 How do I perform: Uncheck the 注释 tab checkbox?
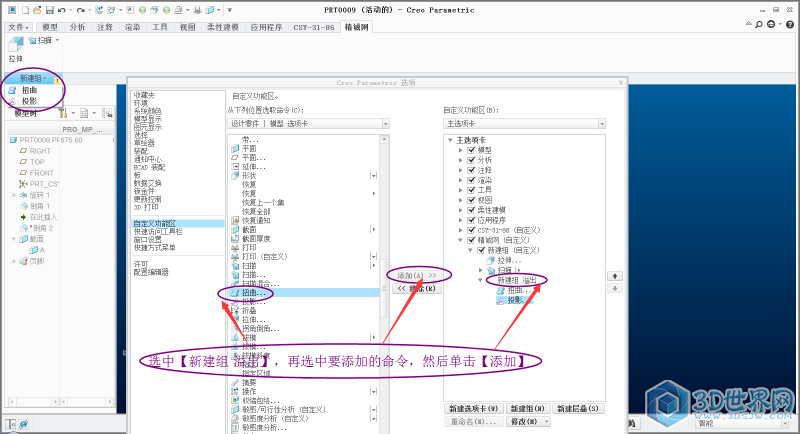(471, 170)
